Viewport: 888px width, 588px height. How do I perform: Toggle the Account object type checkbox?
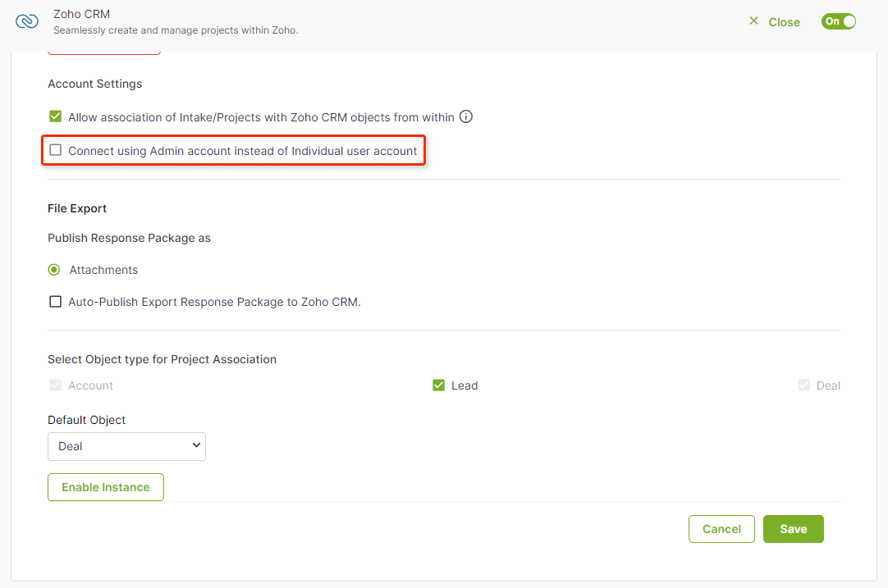(x=56, y=385)
